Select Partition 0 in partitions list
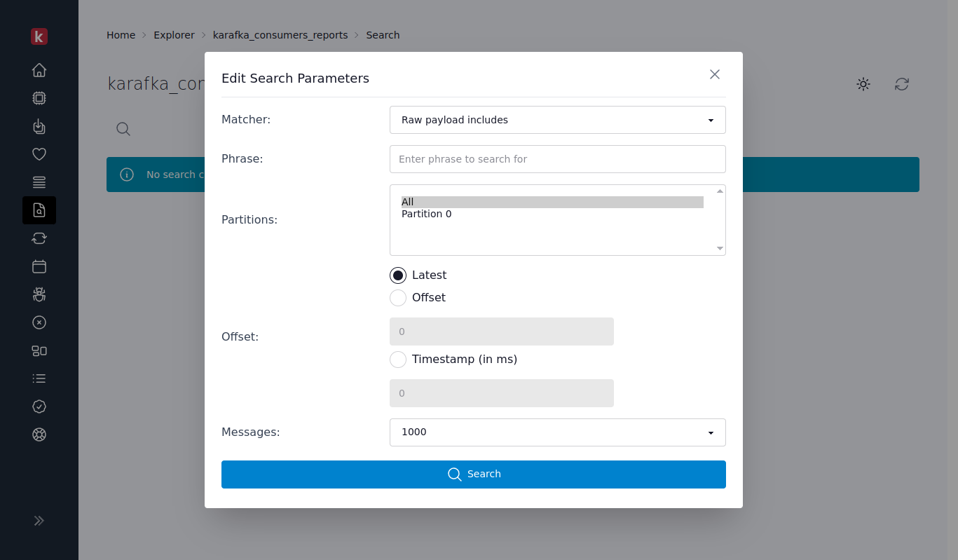 click(x=426, y=214)
